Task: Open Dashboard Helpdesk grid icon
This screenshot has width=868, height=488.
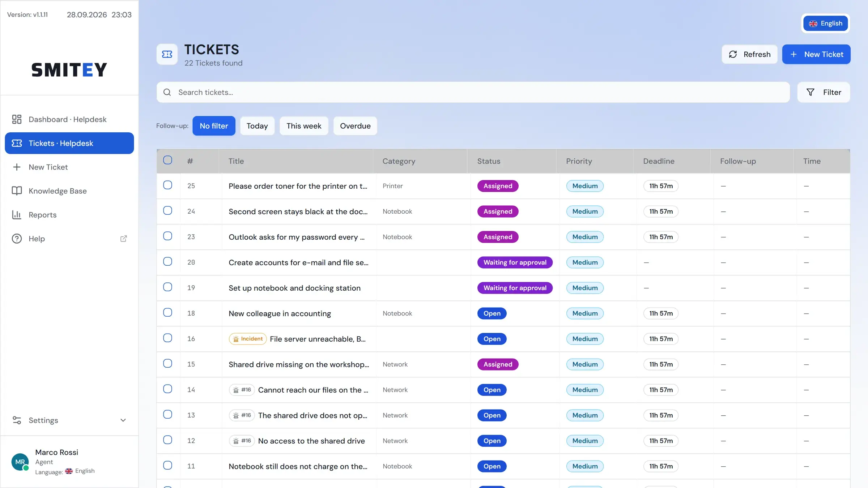Action: click(17, 119)
